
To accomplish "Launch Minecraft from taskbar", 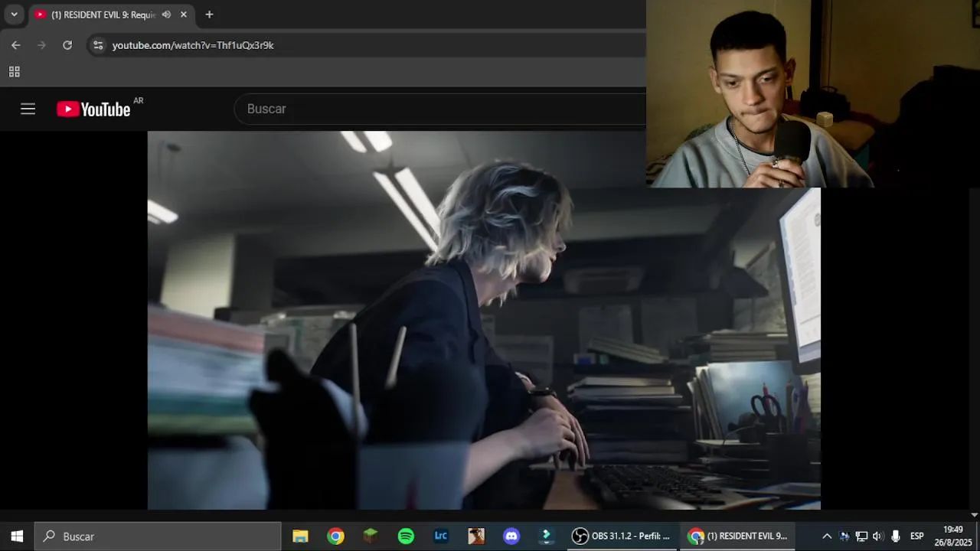I will pyautogui.click(x=371, y=536).
